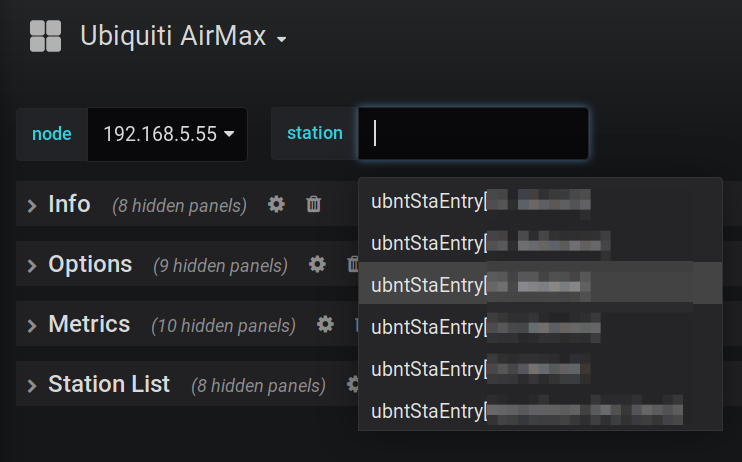Expand the Metrics row chevron
This screenshot has height=462, width=742.
coord(33,325)
